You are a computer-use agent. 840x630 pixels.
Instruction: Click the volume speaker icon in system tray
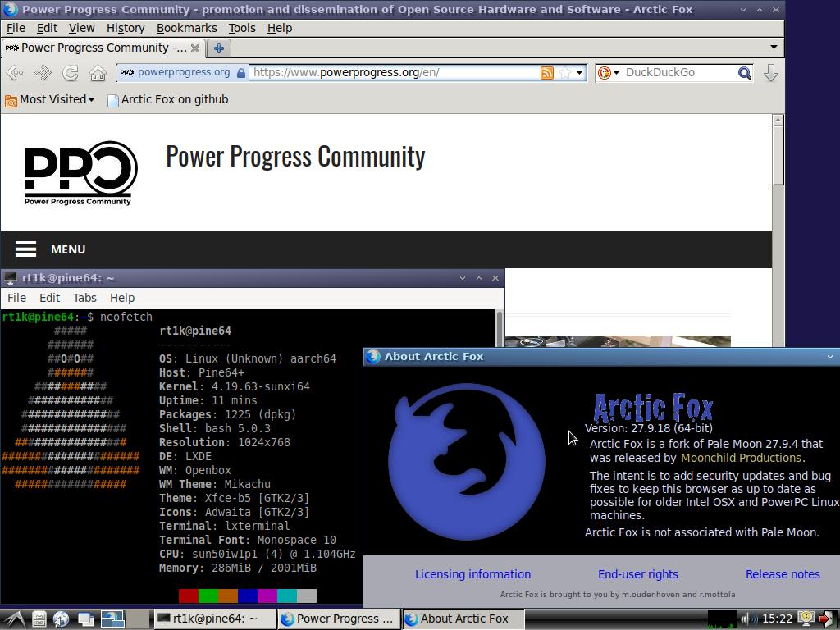(749, 619)
